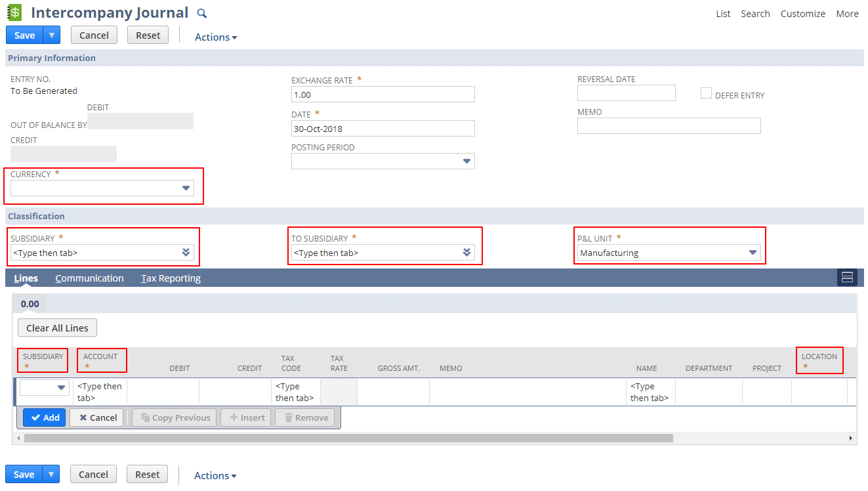
Task: Click the bottom Reset button
Action: [x=147, y=474]
